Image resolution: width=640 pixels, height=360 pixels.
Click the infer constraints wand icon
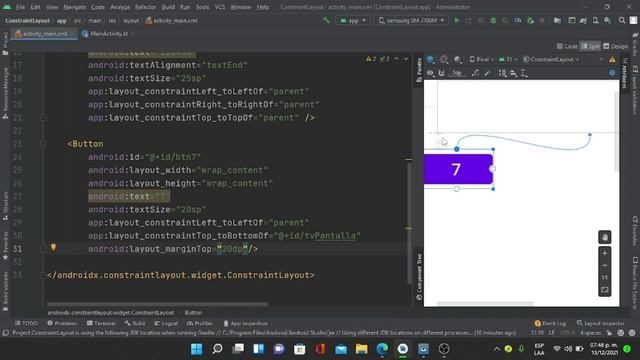click(x=487, y=73)
